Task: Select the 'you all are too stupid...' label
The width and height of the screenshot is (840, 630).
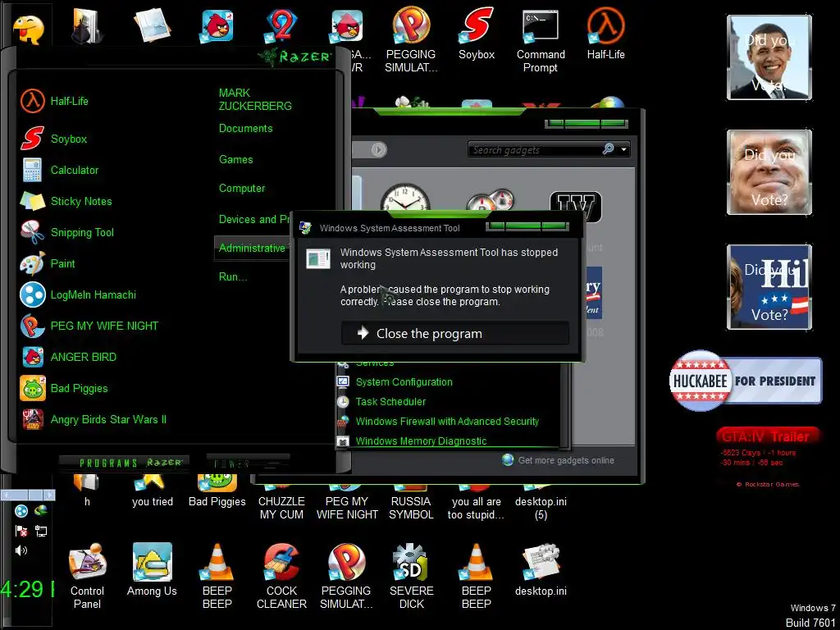Action: click(477, 509)
